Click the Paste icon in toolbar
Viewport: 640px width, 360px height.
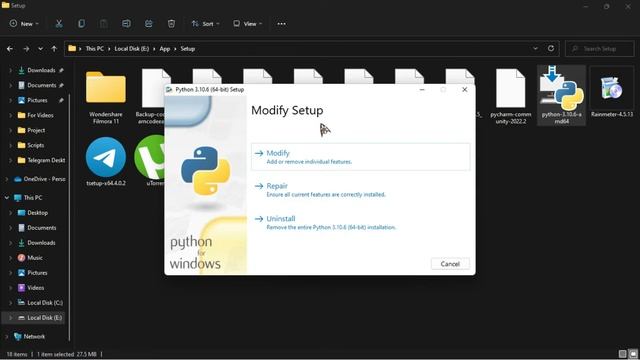[x=104, y=24]
